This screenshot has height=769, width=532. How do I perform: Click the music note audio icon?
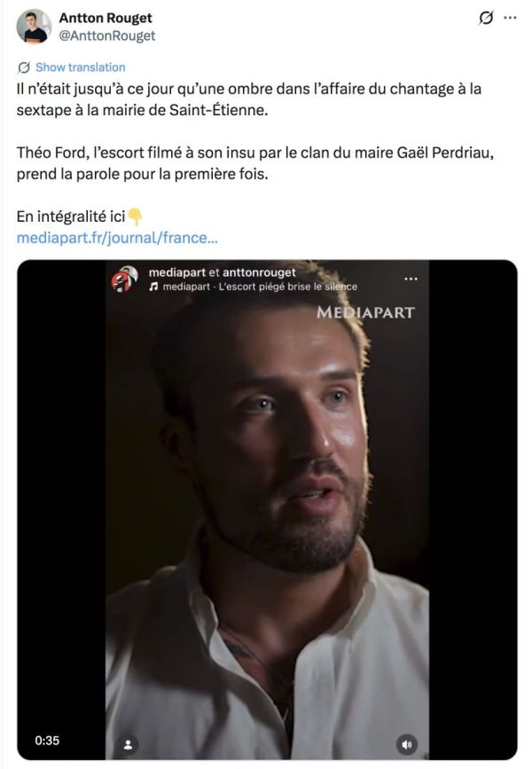pyautogui.click(x=153, y=286)
